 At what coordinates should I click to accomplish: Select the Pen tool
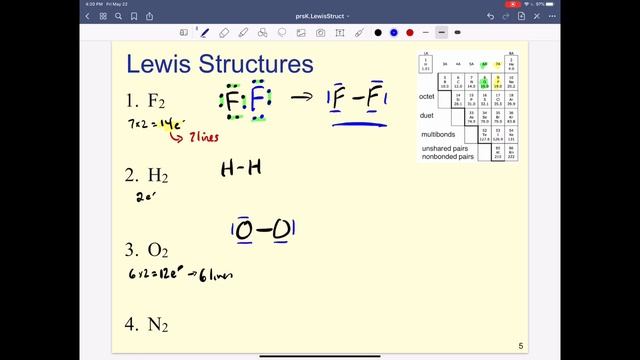204,33
